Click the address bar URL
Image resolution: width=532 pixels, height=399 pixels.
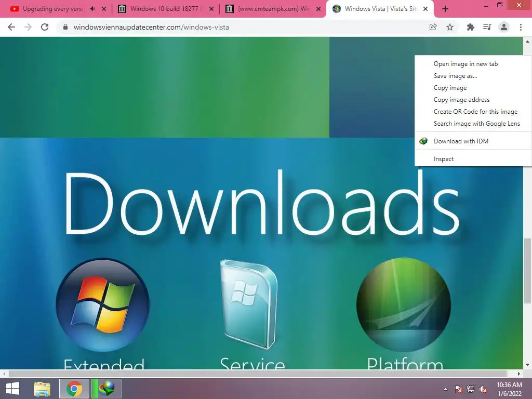(151, 27)
